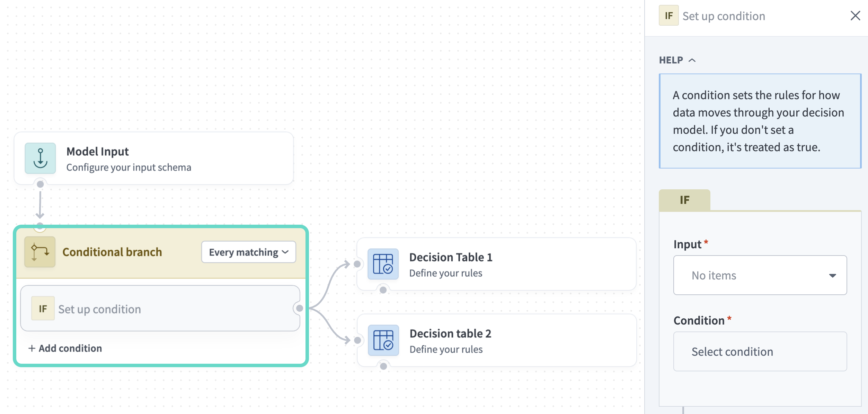Close the Set up condition panel
This screenshot has width=868, height=414.
click(856, 15)
